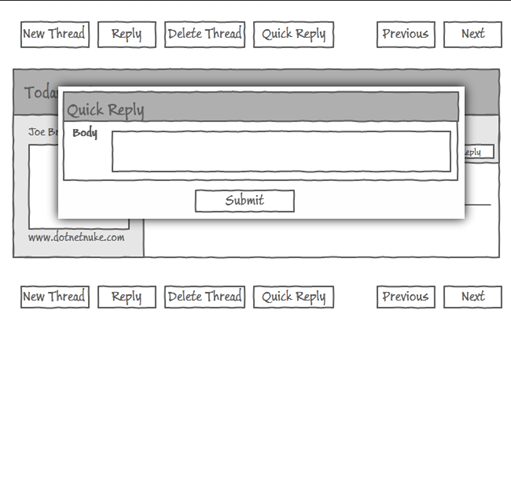Click the top Reply button
This screenshot has height=480, width=511.
(x=127, y=35)
